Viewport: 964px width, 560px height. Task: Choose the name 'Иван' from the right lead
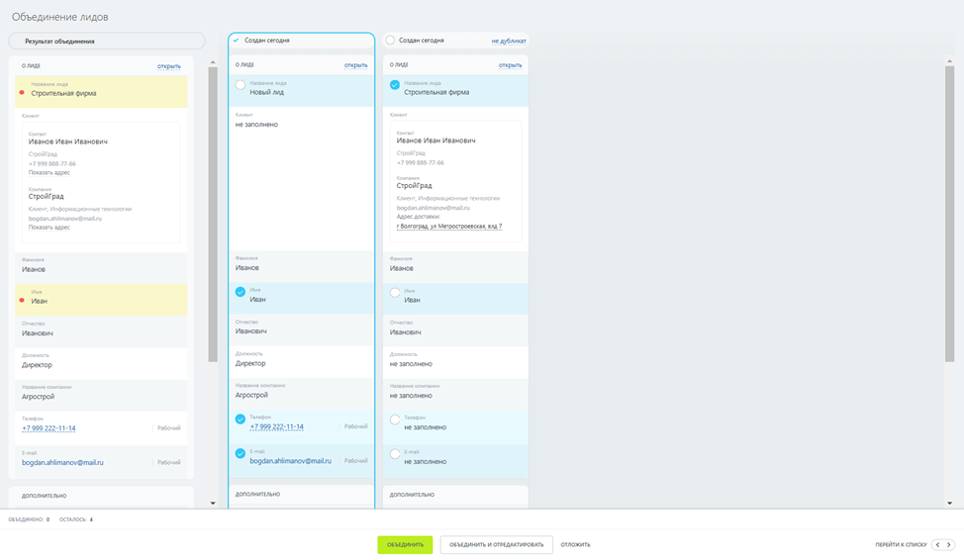tap(395, 293)
